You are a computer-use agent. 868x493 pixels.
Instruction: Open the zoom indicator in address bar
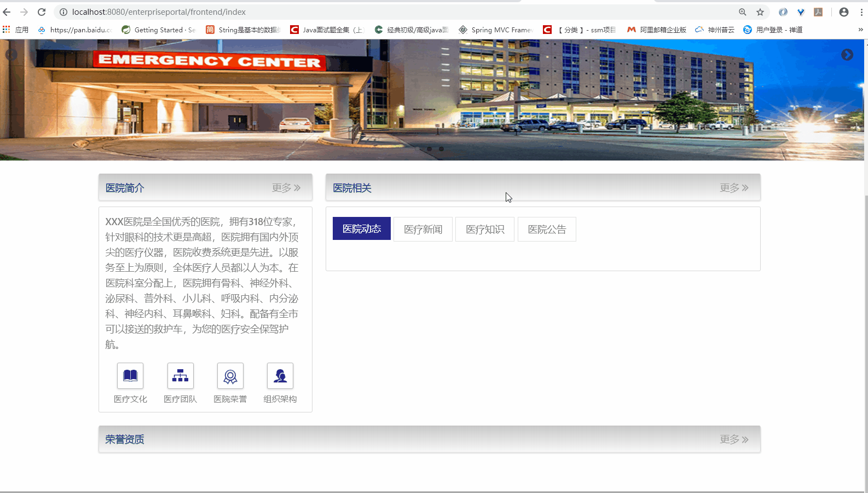click(x=743, y=12)
